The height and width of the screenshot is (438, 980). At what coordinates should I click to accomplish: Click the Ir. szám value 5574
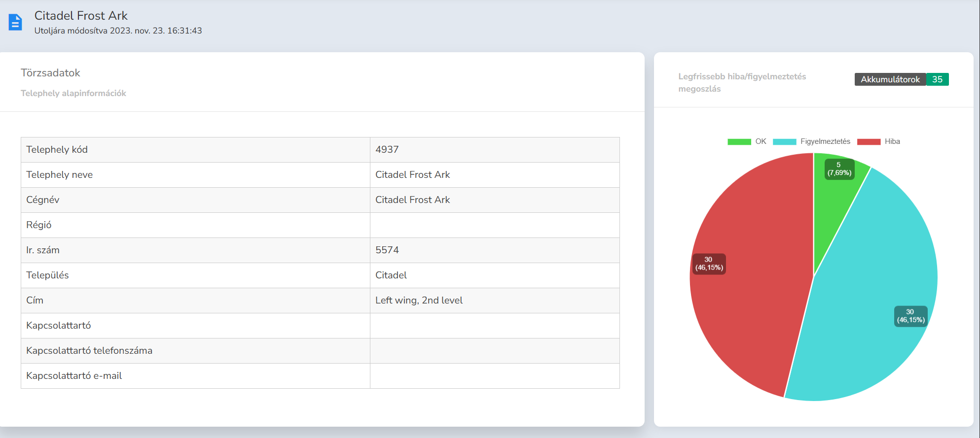pos(387,250)
